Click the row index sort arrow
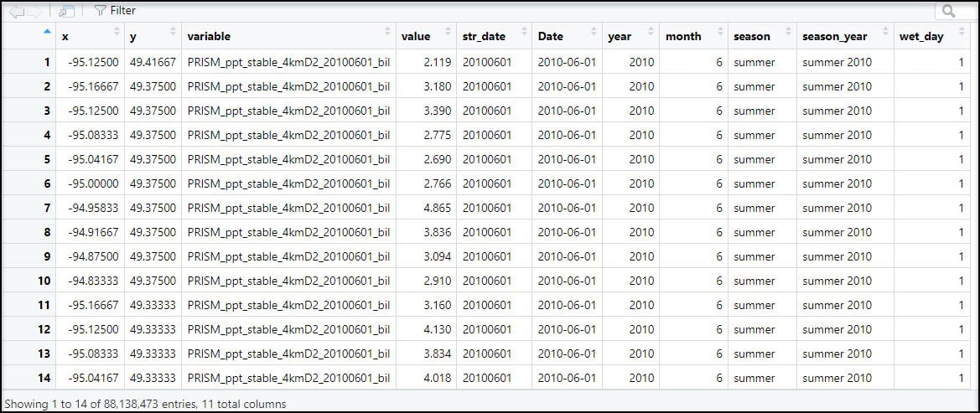Image resolution: width=980 pixels, height=413 pixels. [x=47, y=32]
